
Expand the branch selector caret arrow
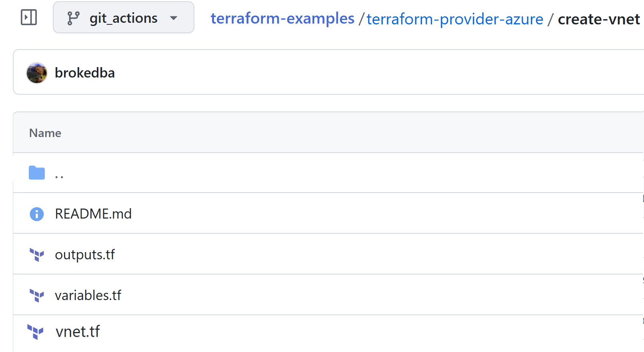click(x=174, y=18)
